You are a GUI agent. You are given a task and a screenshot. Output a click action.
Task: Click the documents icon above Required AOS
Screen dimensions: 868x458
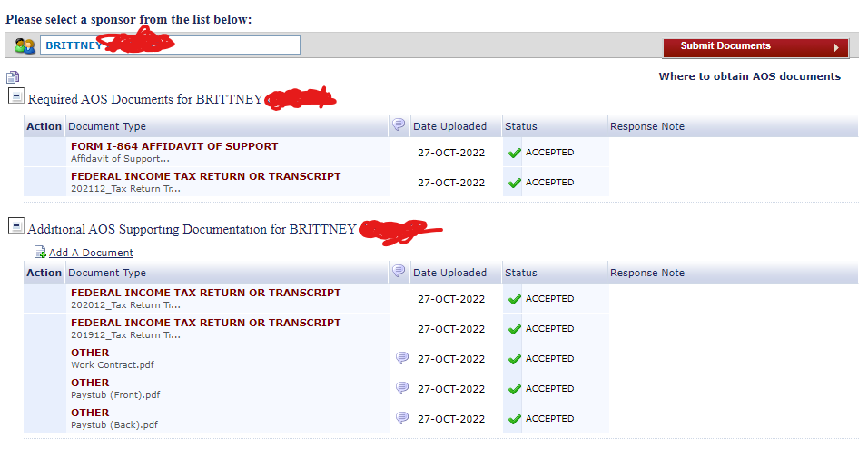coord(13,77)
